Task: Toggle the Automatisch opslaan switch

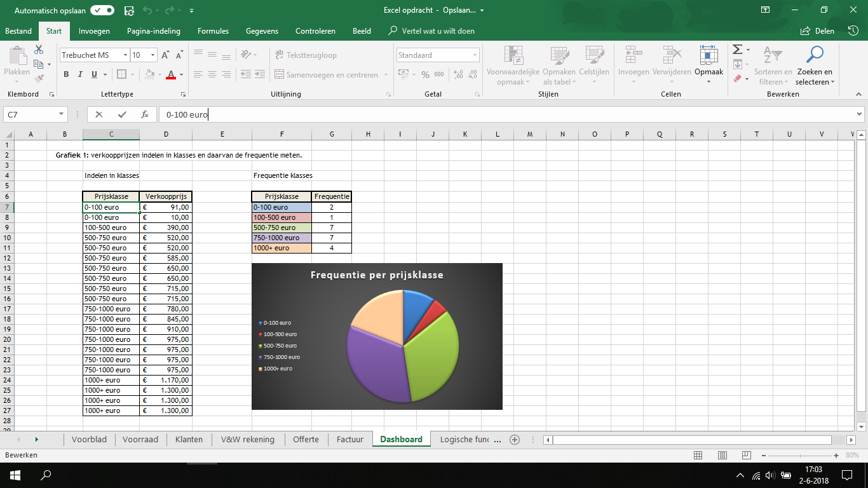Action: 102,10
